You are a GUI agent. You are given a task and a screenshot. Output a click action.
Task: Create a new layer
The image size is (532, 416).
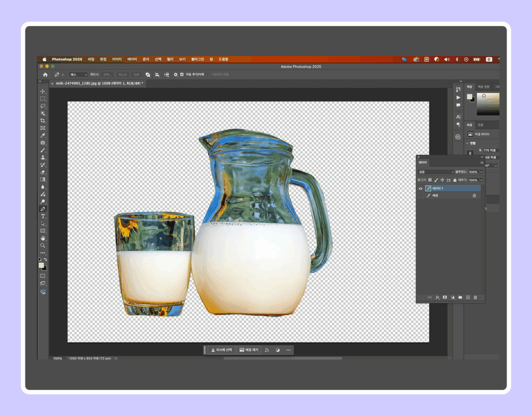click(x=468, y=298)
